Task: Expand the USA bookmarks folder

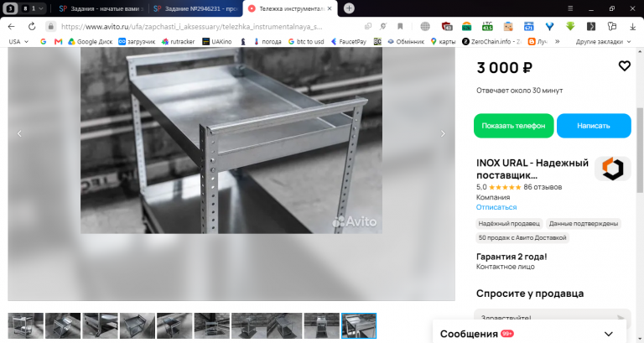Action: coord(18,41)
